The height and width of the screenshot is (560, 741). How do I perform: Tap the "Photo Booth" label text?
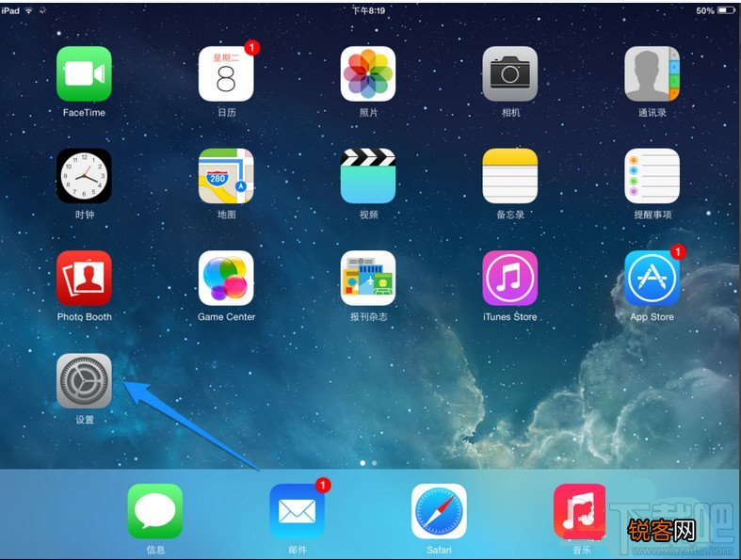click(84, 316)
